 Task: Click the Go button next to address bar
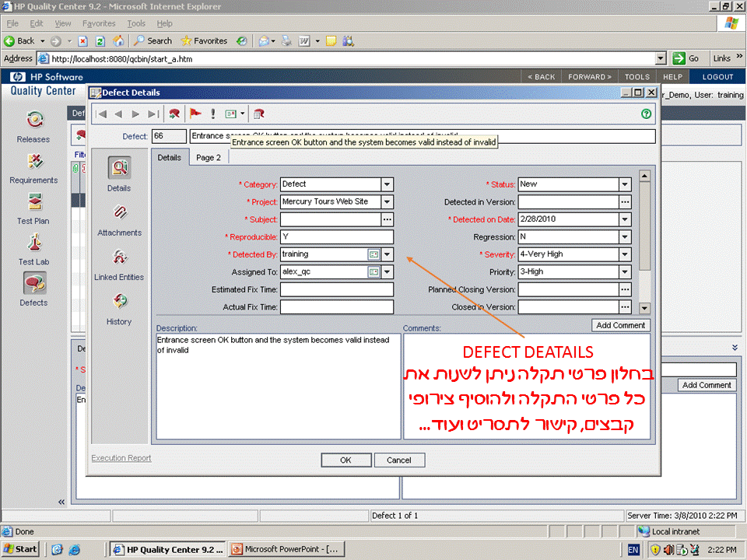(x=686, y=58)
